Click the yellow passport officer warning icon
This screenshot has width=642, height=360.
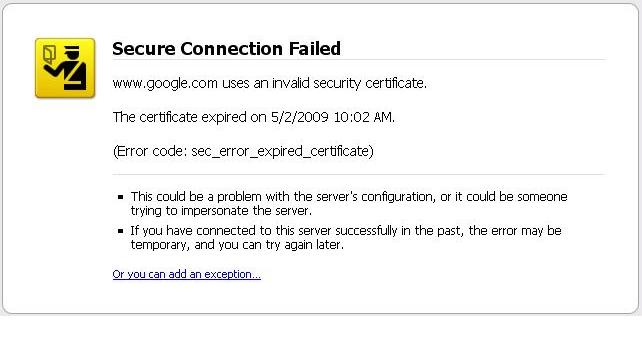pyautogui.click(x=65, y=68)
